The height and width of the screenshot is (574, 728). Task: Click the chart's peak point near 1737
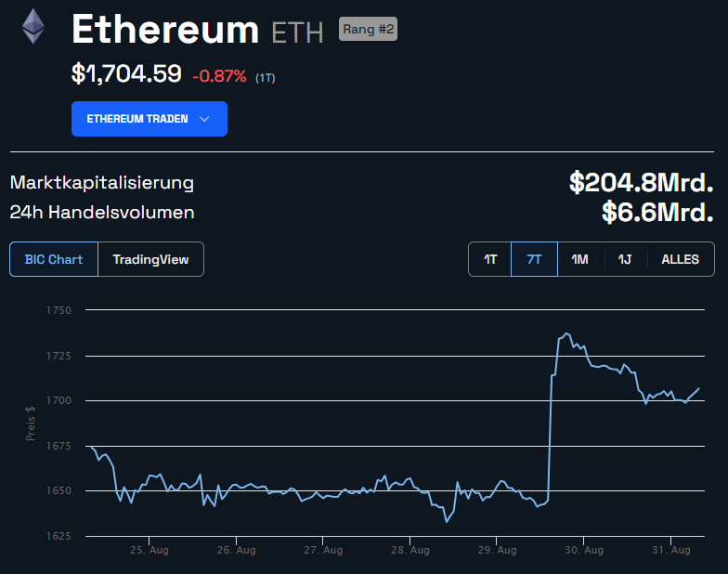pos(566,333)
